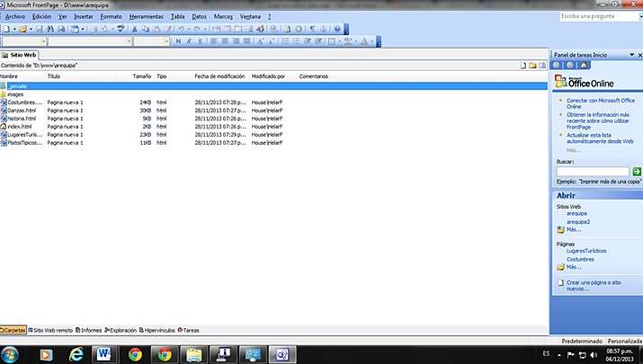
Task: Click the Cut scissors icon
Action: 134,29
